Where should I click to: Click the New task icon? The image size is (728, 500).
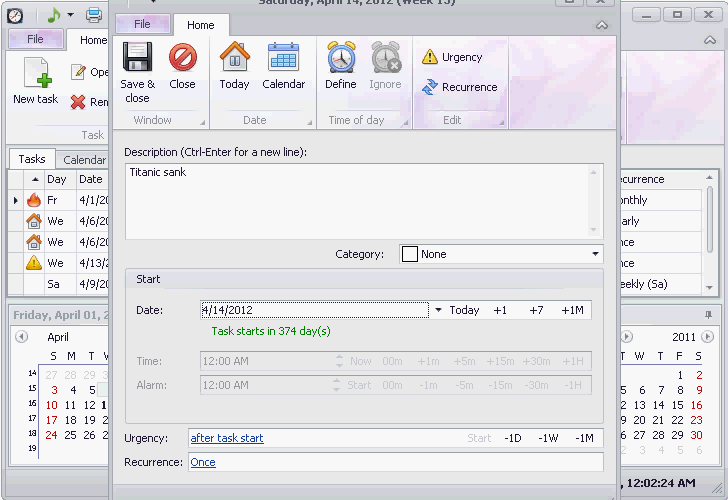[x=37, y=72]
